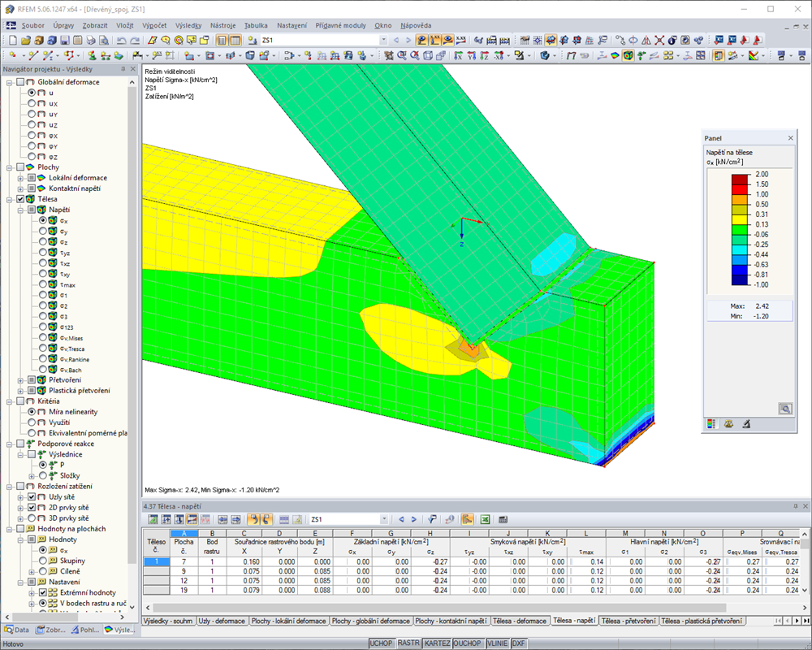Click the dark blue -1.00 legend color
This screenshot has width=812, height=650.
pyautogui.click(x=740, y=279)
